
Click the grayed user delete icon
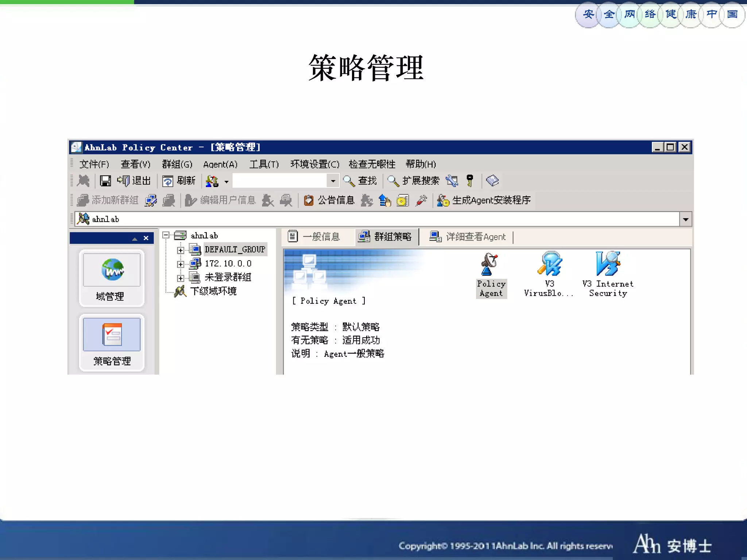point(268,200)
